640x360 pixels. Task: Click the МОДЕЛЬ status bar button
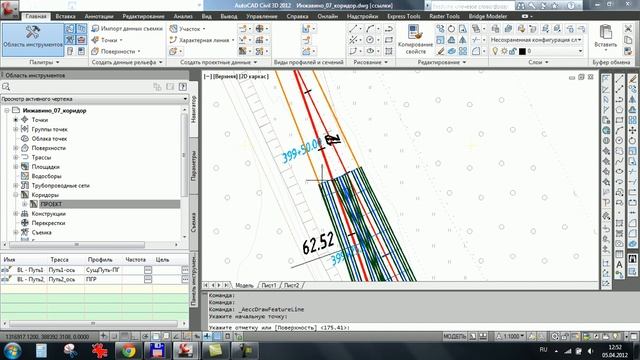tap(454, 337)
